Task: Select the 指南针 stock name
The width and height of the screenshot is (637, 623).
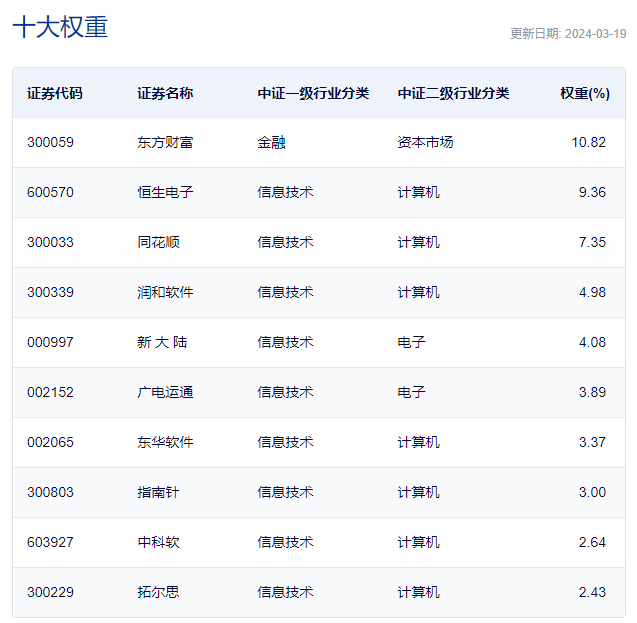Action: click(x=158, y=492)
